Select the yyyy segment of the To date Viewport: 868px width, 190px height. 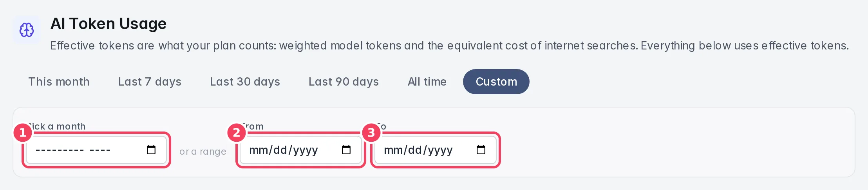440,150
